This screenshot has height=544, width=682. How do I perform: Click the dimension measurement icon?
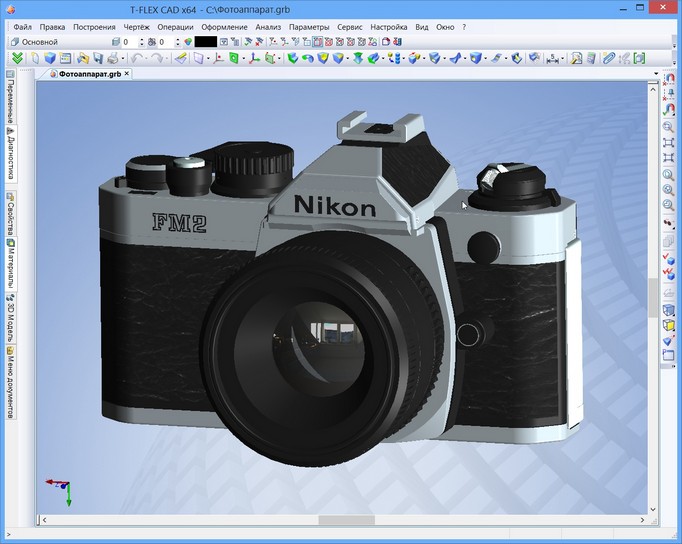(552, 58)
